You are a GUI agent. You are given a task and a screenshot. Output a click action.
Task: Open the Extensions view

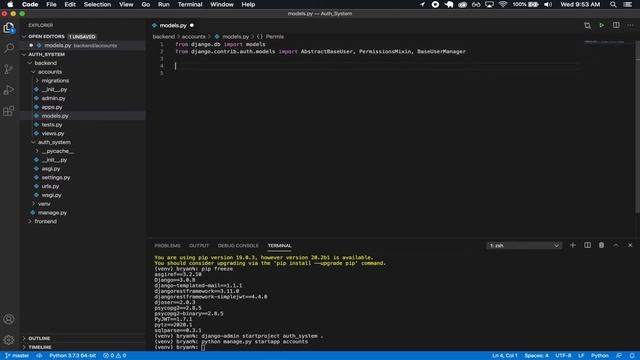pyautogui.click(x=9, y=111)
